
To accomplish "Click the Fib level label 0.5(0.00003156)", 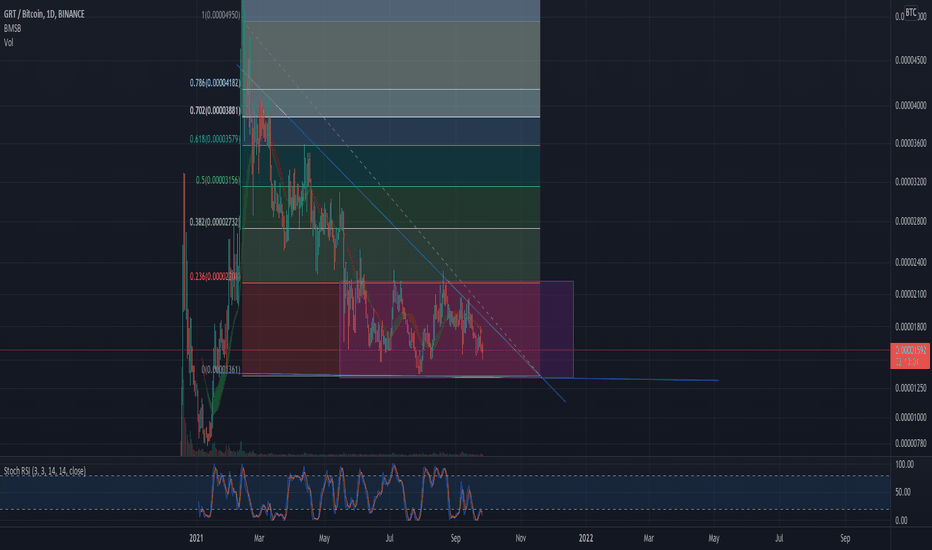I will click(x=218, y=180).
